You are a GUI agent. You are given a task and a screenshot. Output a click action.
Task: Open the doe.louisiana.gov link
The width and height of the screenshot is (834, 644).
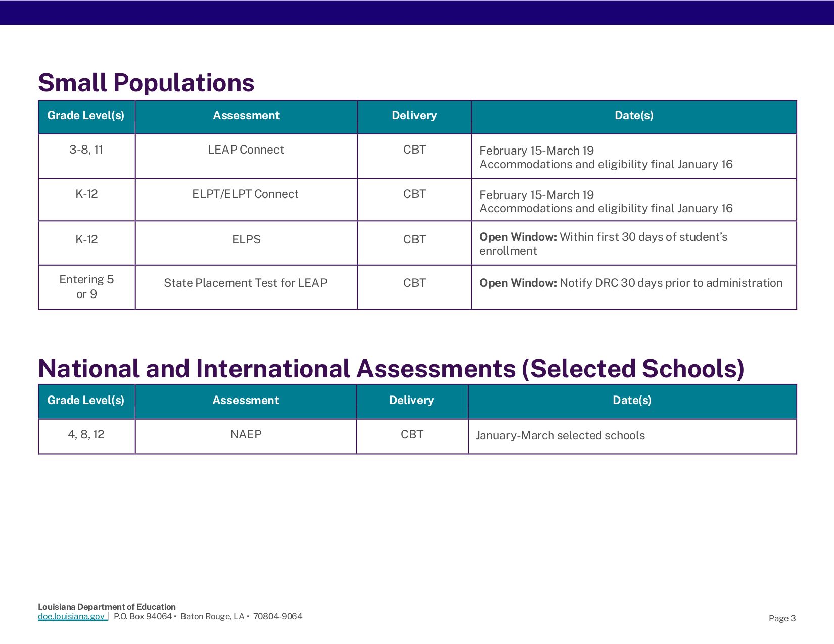(71, 616)
